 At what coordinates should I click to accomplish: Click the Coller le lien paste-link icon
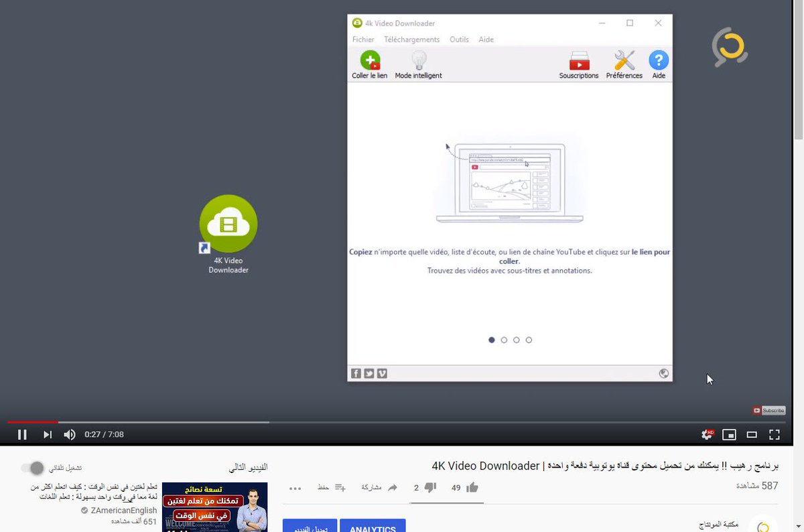(x=370, y=61)
